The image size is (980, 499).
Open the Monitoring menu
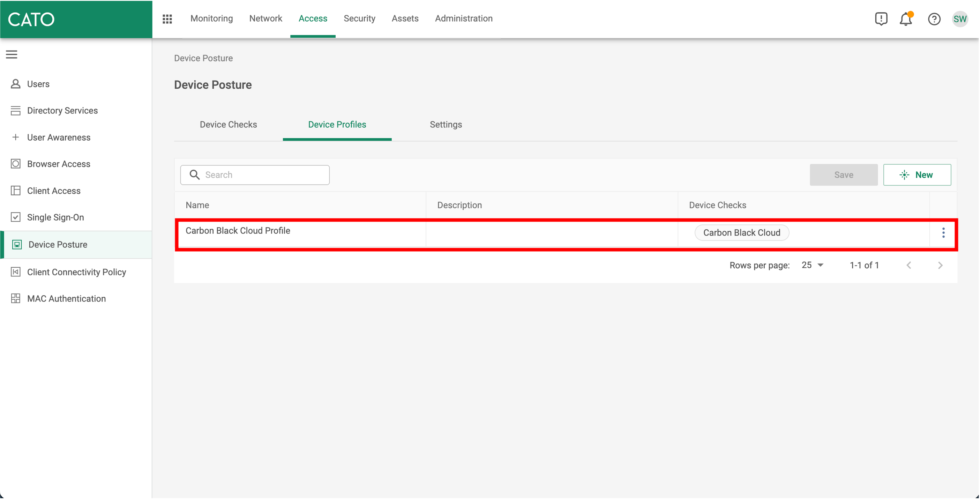coord(211,18)
